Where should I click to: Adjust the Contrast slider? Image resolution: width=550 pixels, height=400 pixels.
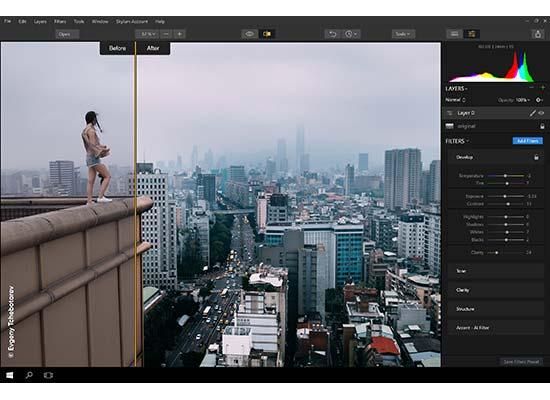(x=505, y=204)
